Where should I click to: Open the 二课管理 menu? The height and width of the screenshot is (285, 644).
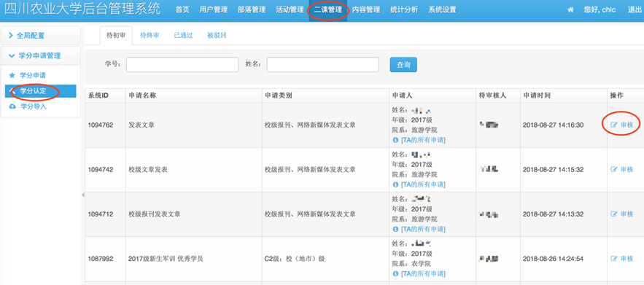[x=327, y=10]
